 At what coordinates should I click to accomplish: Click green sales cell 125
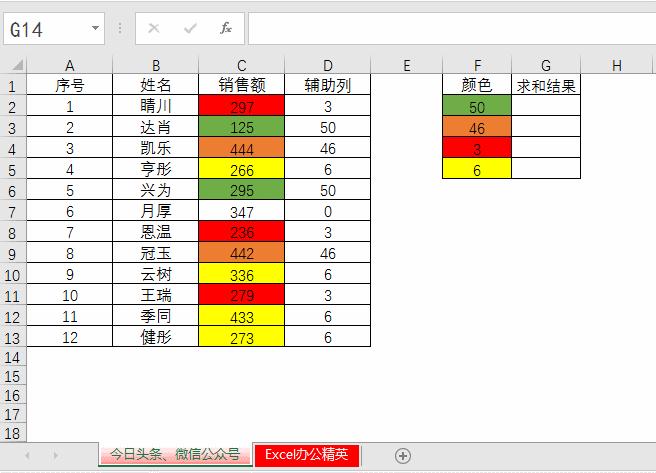(242, 127)
